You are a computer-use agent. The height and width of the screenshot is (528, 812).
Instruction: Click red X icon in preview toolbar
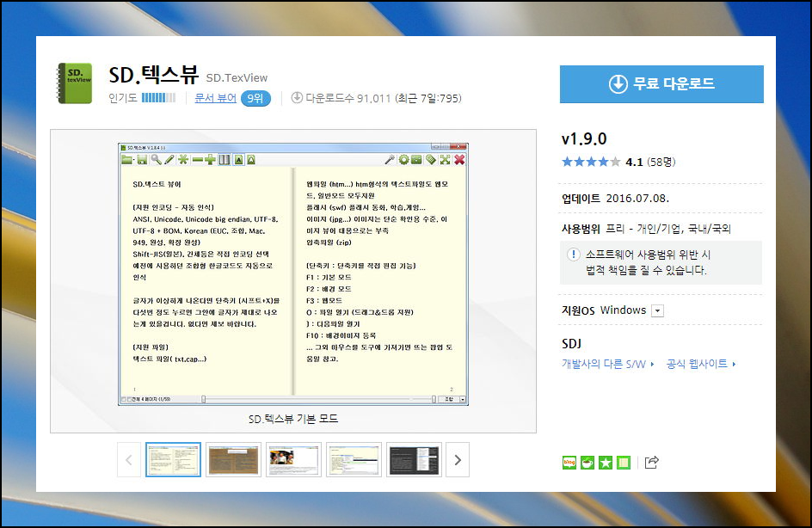pyautogui.click(x=459, y=159)
